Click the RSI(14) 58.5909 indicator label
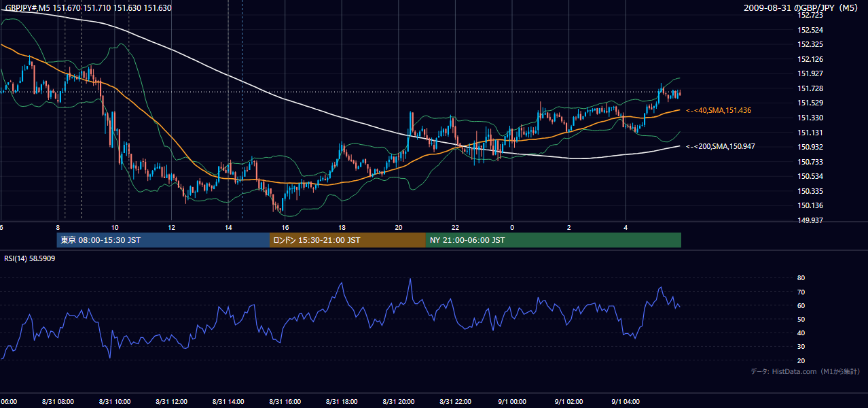Image resolution: width=868 pixels, height=408 pixels. (30, 258)
